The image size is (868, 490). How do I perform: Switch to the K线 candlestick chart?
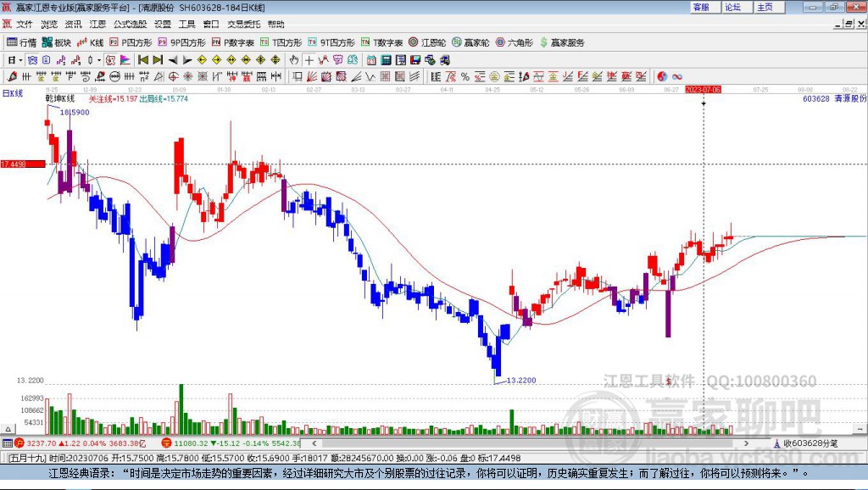point(90,42)
